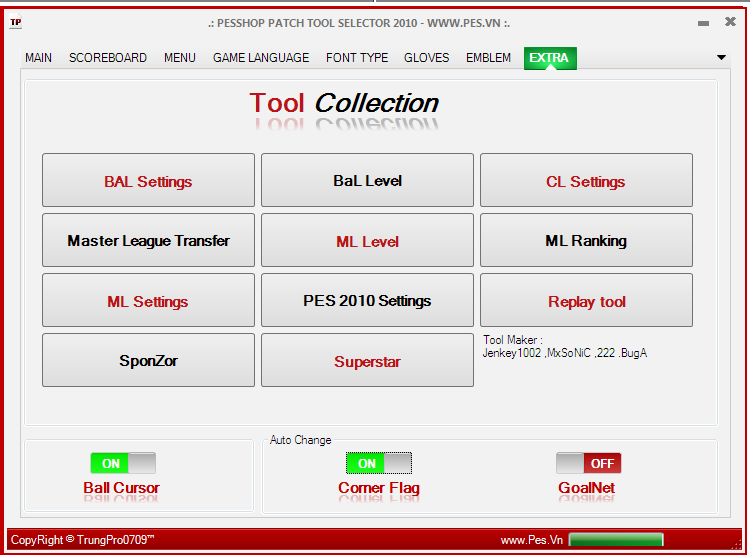Expand the tab overflow dropdown arrow

[x=721, y=58]
